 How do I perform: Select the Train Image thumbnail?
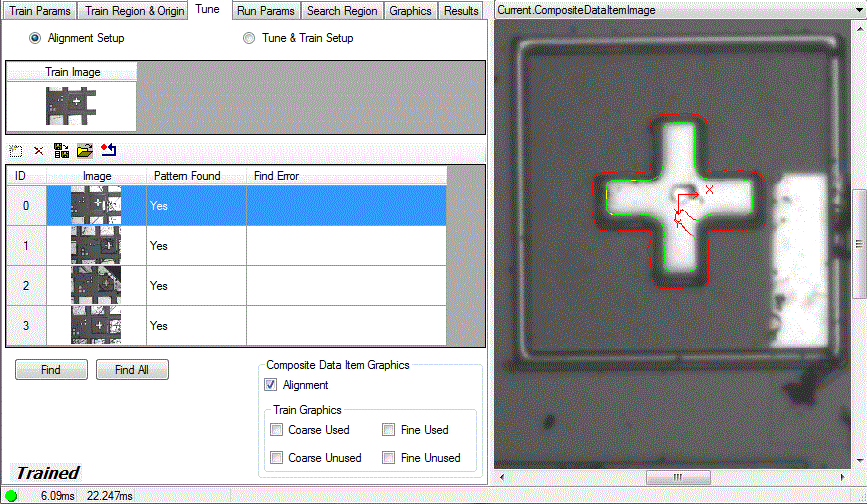click(x=72, y=105)
